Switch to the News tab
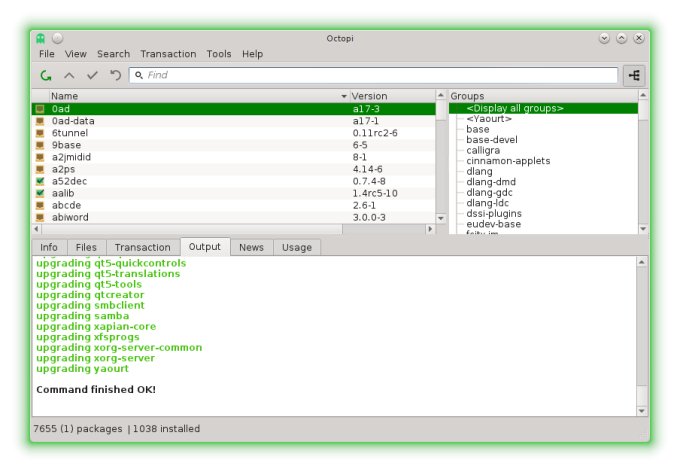680x472 pixels. pyautogui.click(x=251, y=247)
